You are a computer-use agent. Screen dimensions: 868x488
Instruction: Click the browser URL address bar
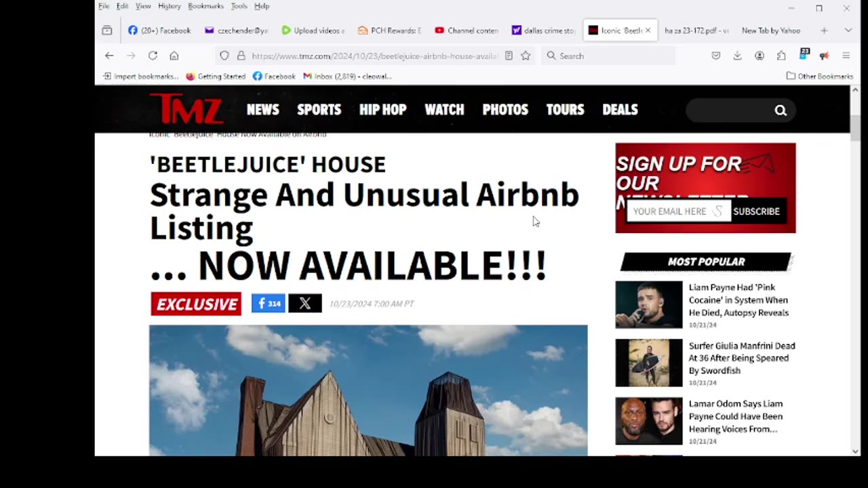point(374,56)
